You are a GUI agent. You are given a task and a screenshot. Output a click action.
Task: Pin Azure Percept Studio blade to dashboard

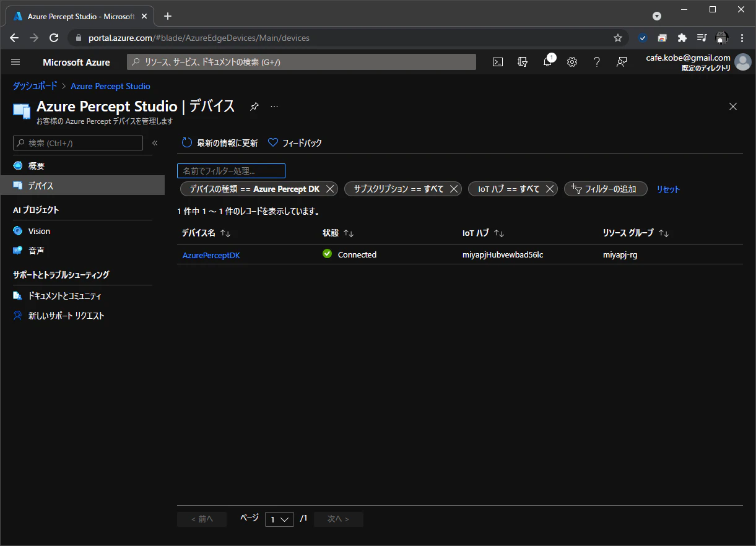click(x=254, y=106)
